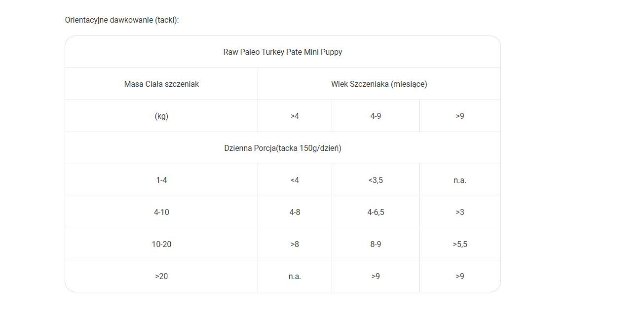Select the "Raw Paleo Turkey Pate Mini Puppy" title
Image resolution: width=644 pixels, height=317 pixels.
pyautogui.click(x=282, y=52)
